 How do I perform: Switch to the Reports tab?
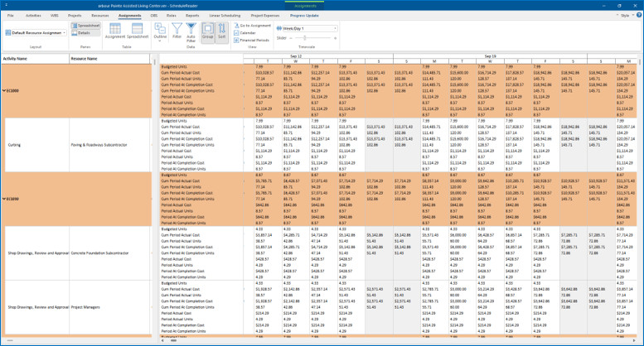coord(192,16)
